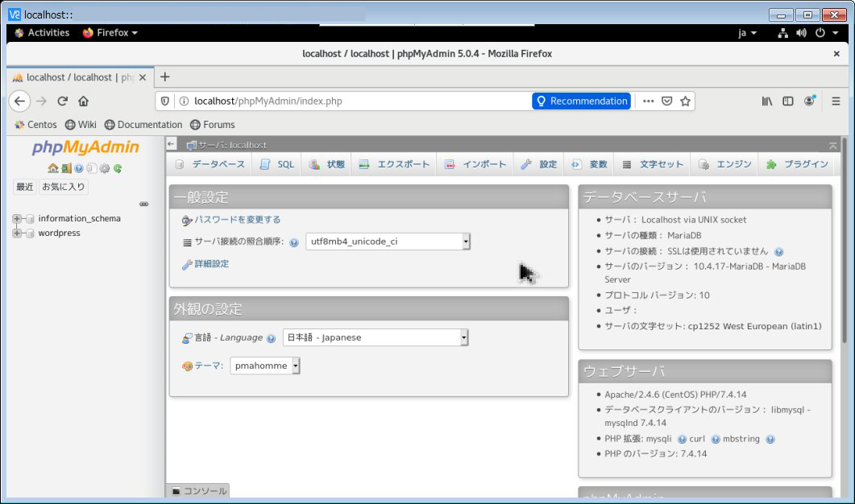855x504 pixels.
Task: Click the wordpress database cylinder icon
Action: point(30,233)
